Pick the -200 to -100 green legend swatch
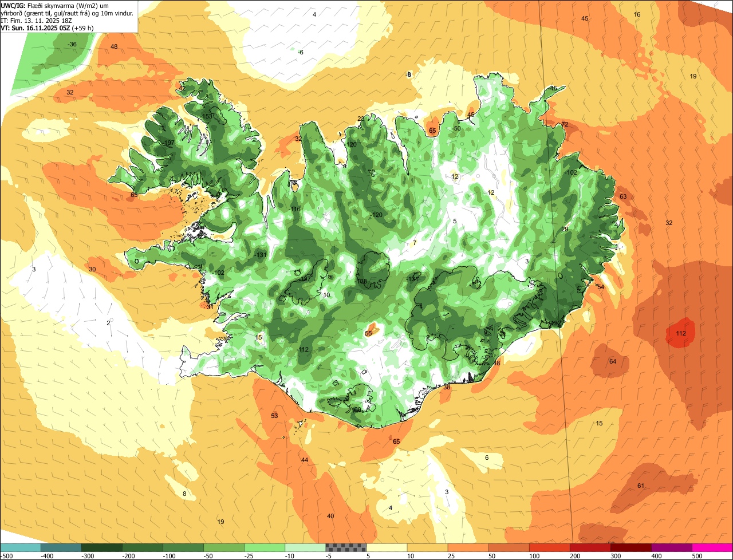 [143, 547]
